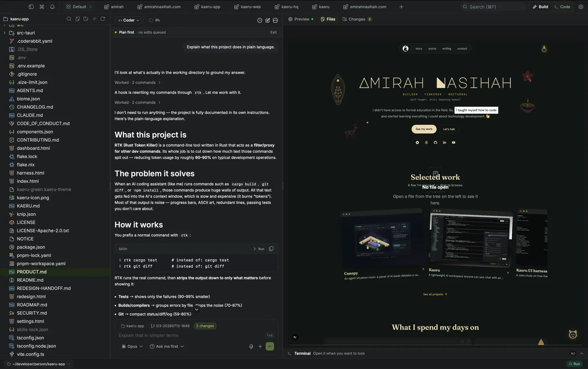The width and height of the screenshot is (588, 369).
Task: Click the lantern icon in preview
Action: point(544,48)
